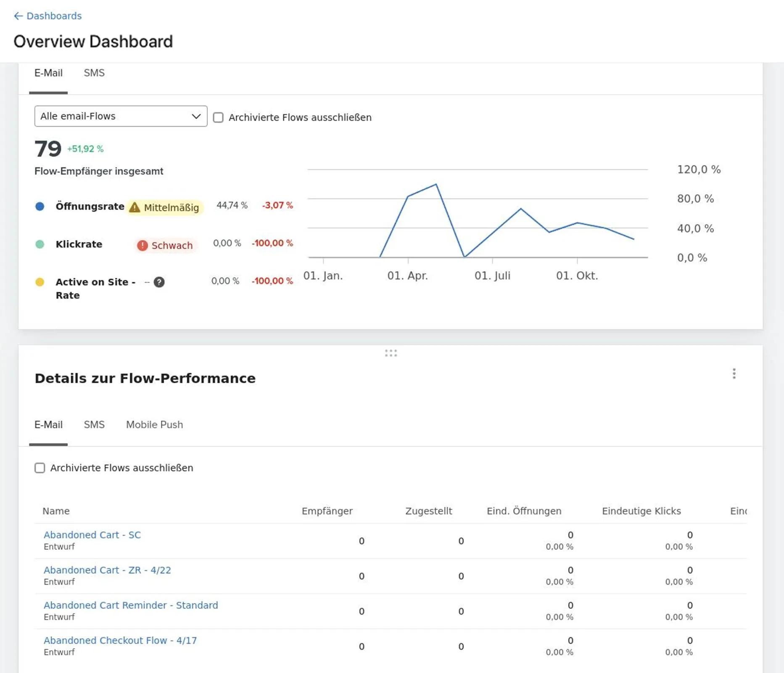Click the yellow Active on Site legend dot
This screenshot has height=673, width=784.
coord(40,282)
